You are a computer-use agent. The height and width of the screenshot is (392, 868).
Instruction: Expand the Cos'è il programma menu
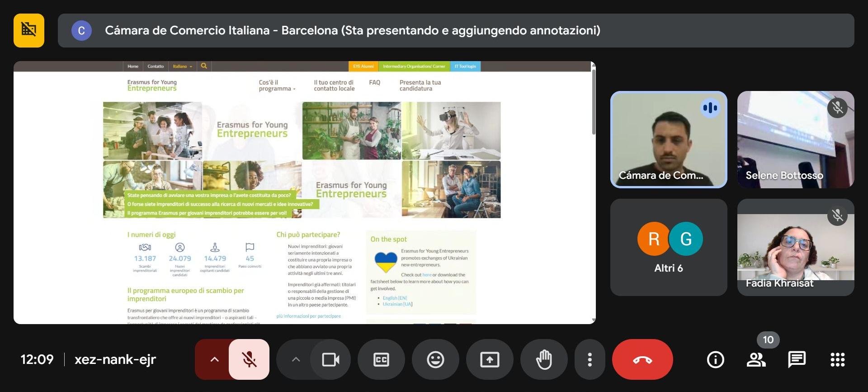click(x=277, y=86)
